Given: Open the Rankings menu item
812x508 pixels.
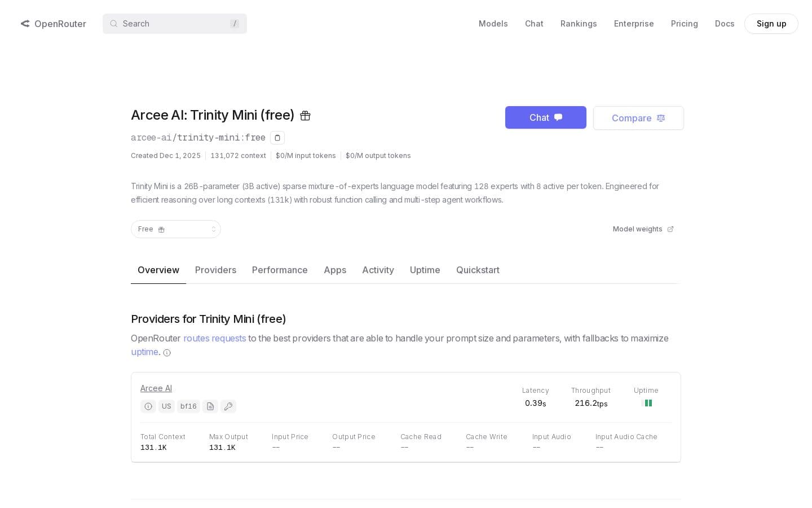Looking at the screenshot, I should point(579,24).
